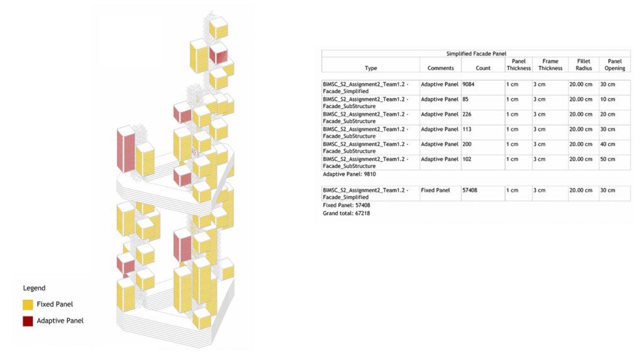
Task: Click the tall red block on model's left
Action: click(x=125, y=151)
